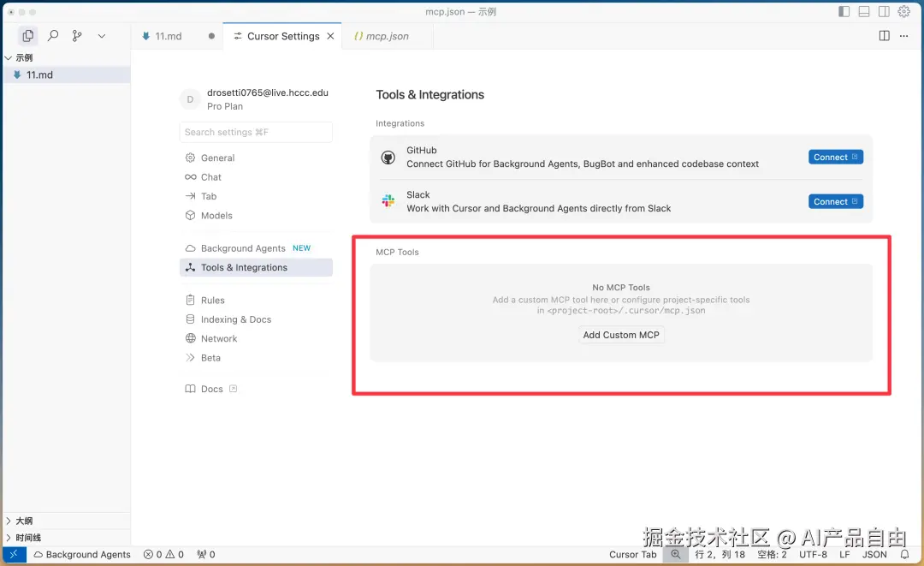
Task: Open the Search magnifier in sidebar toolbar
Action: pos(52,36)
